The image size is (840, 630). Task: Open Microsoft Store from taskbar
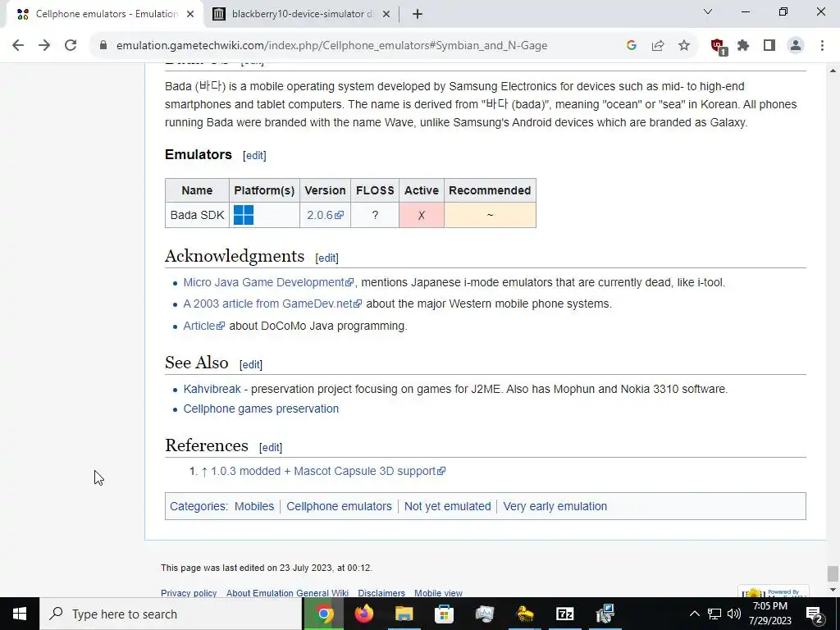click(x=444, y=614)
